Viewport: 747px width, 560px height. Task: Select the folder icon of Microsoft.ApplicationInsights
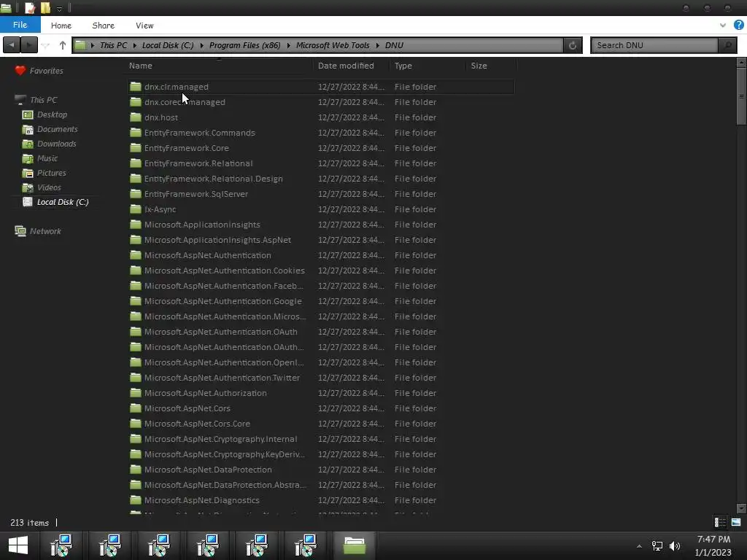(x=136, y=225)
